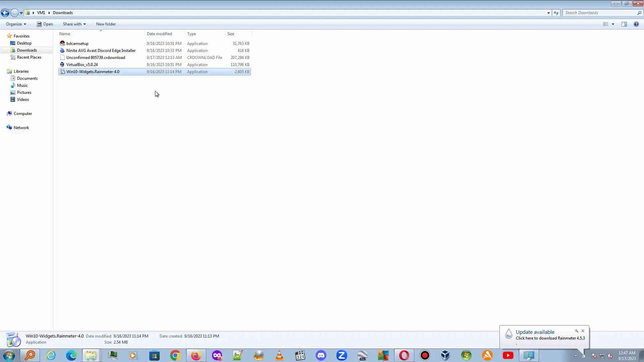
Task: Click the New folder button
Action: coord(106,24)
